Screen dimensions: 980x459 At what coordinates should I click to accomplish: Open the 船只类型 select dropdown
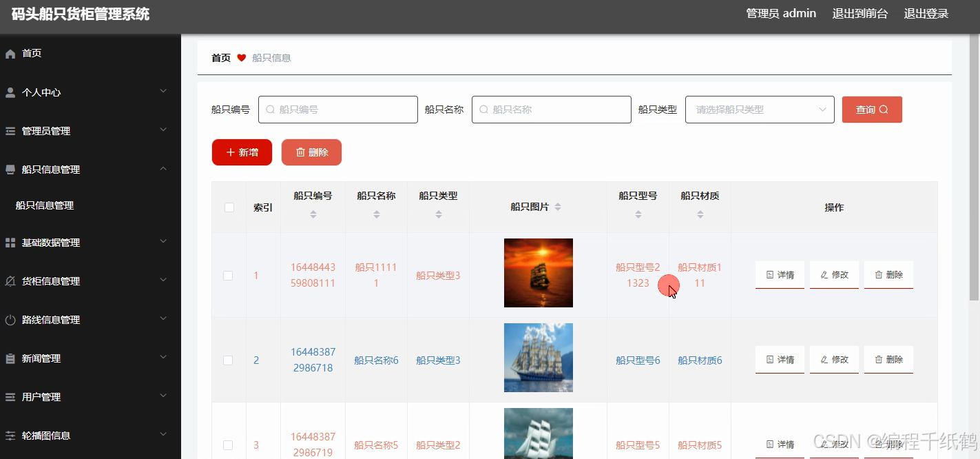coord(760,110)
